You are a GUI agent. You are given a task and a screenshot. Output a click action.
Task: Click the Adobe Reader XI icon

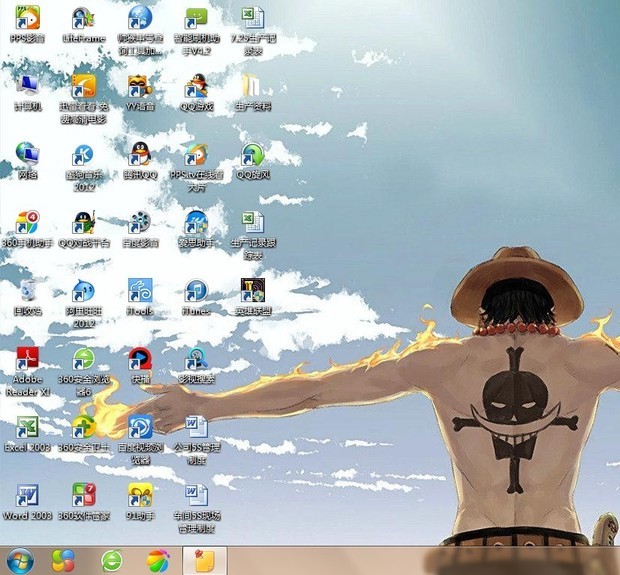tap(28, 359)
